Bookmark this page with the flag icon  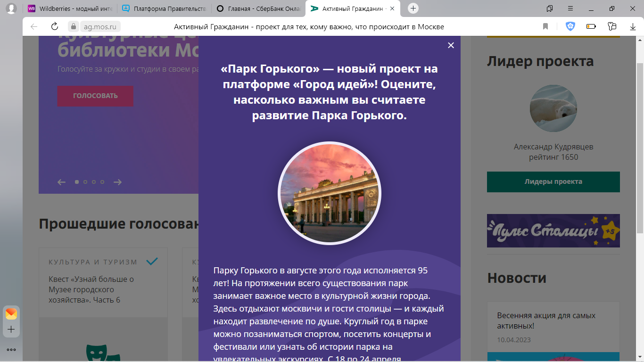coord(545,26)
